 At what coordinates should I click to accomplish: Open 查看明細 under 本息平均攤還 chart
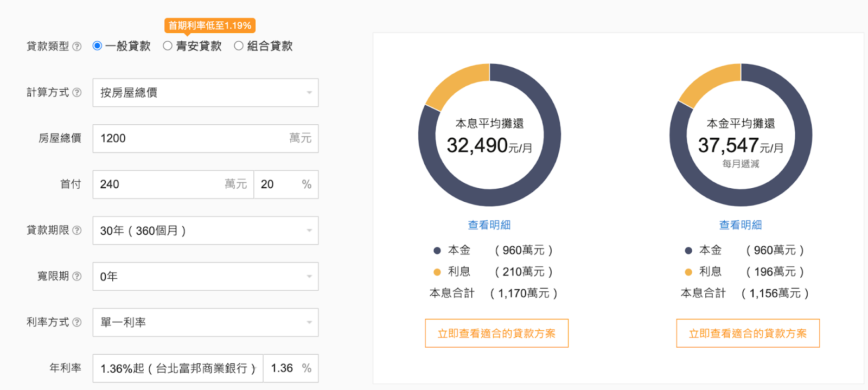pyautogui.click(x=489, y=225)
